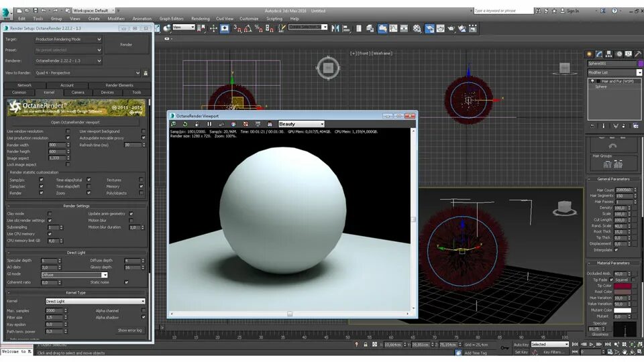
Task: Switch to the Camera tab
Action: coord(78,93)
